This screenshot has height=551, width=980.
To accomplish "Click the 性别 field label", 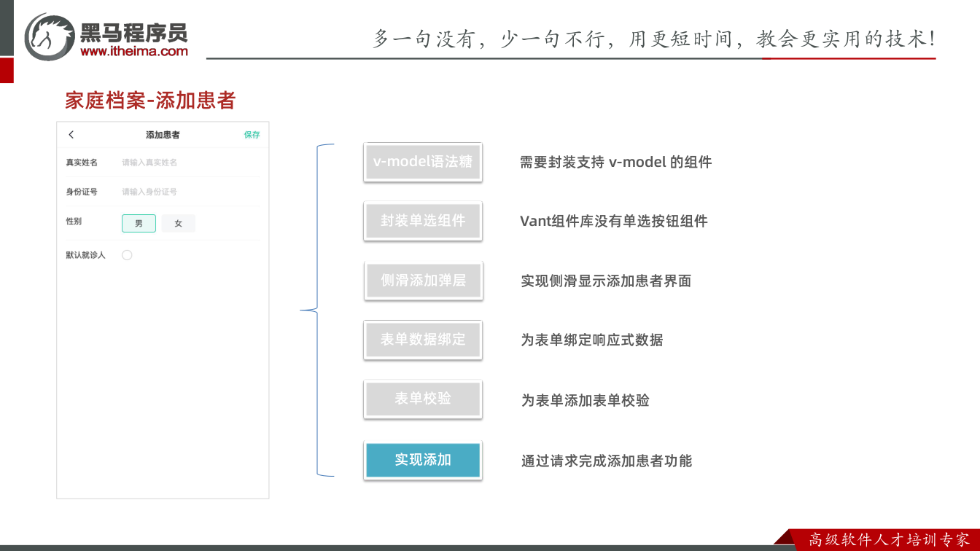I will [x=74, y=221].
